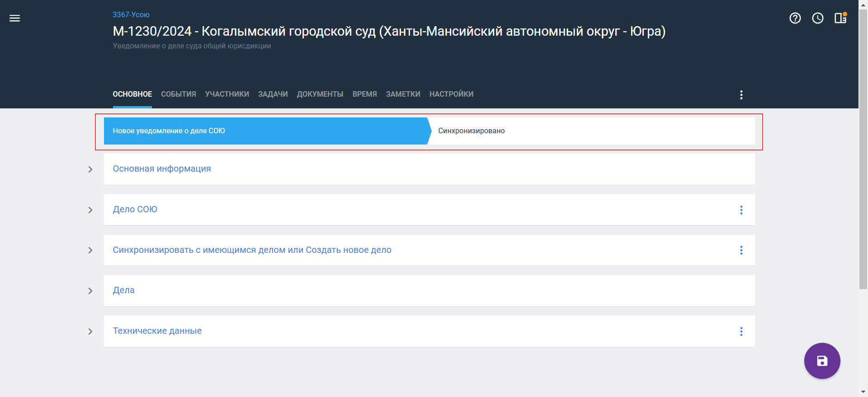
Task: Select the Новое уведомление о деле СОЮ stage
Action: coord(267,131)
